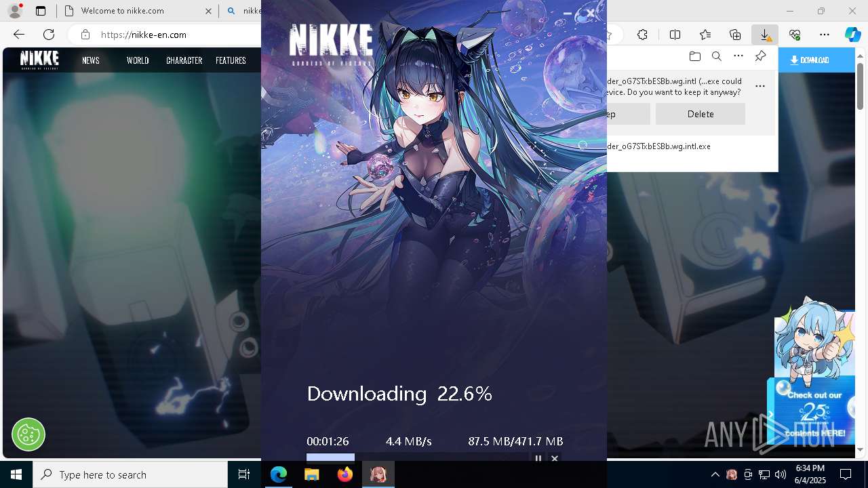The width and height of the screenshot is (868, 488).
Task: Close the NIKKE launcher window
Action: [x=591, y=13]
